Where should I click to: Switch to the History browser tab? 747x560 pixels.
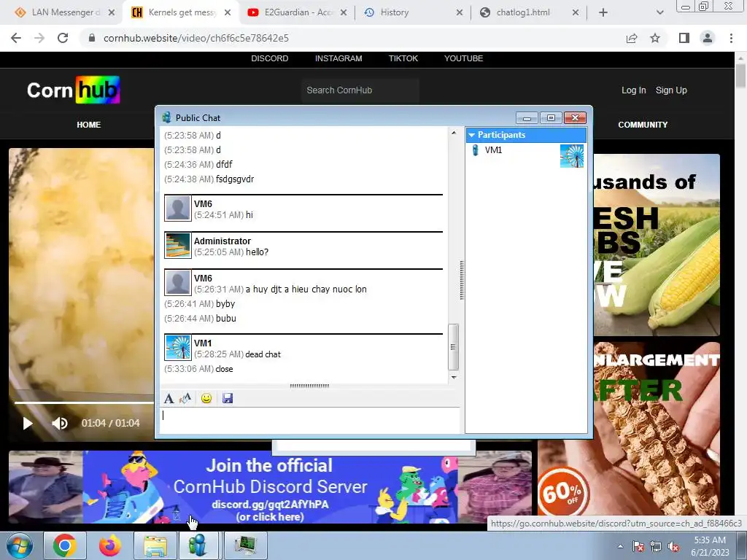(411, 12)
